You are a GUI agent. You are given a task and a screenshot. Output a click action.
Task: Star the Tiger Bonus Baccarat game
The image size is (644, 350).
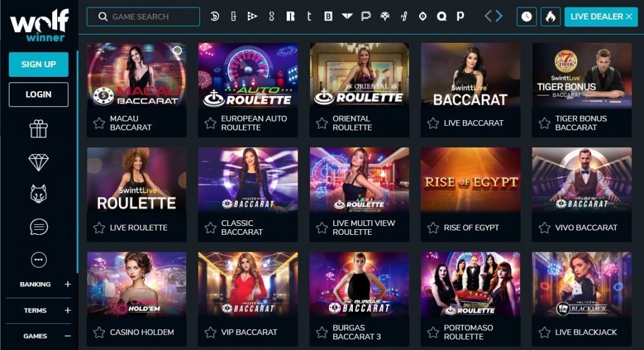[545, 123]
